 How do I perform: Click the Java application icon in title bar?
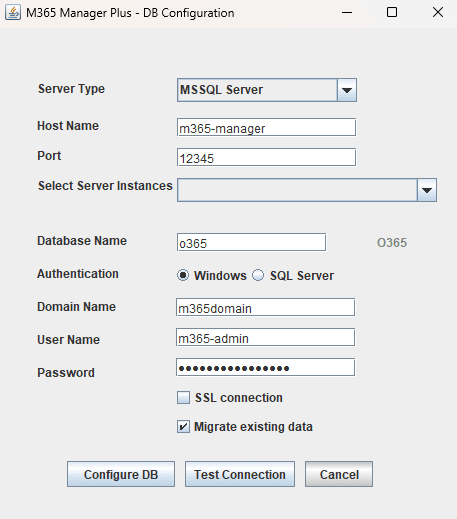(13, 13)
